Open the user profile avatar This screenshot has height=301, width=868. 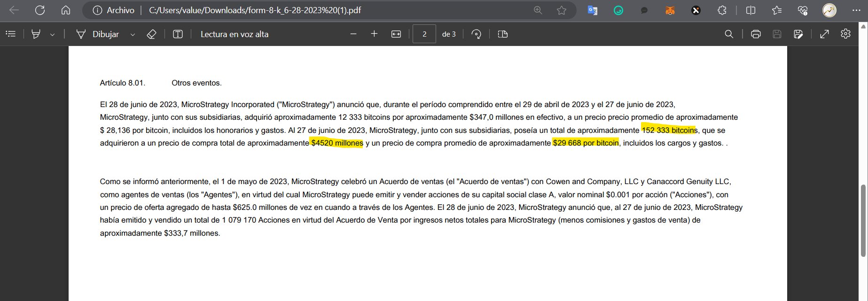coord(829,10)
